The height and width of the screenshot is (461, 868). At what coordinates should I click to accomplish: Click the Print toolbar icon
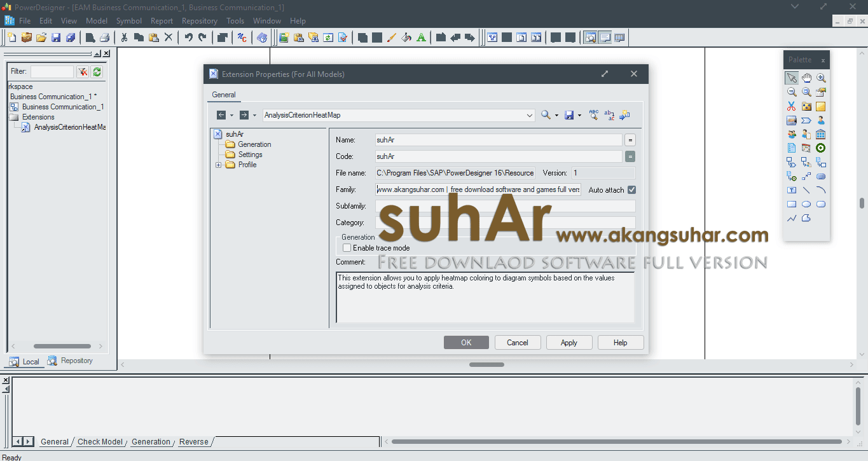coord(105,38)
